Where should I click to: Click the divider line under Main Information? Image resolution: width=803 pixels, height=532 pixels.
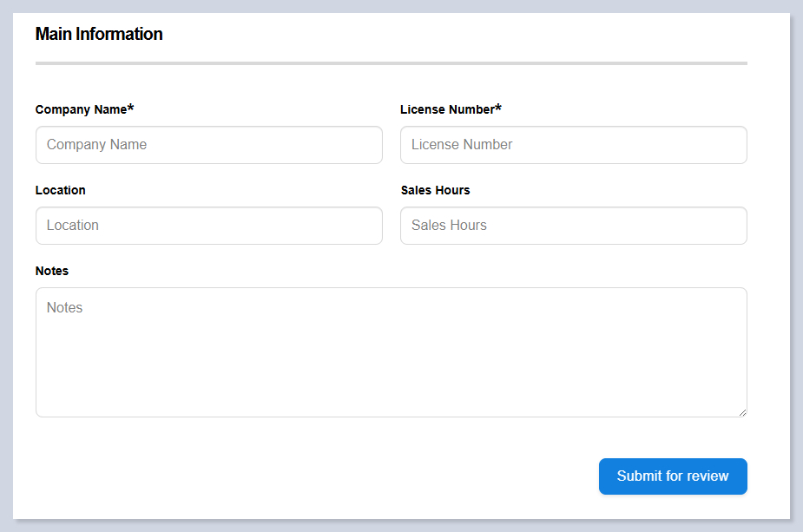tap(391, 63)
